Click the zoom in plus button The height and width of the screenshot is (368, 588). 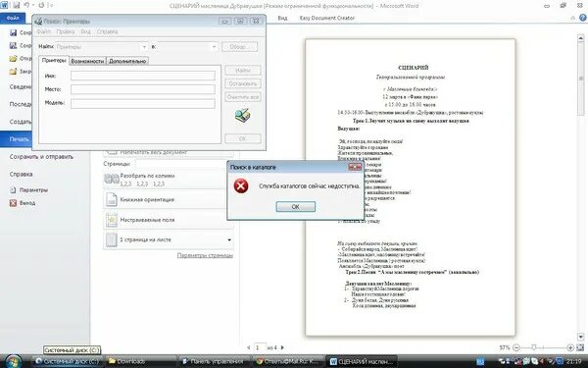pyautogui.click(x=570, y=347)
